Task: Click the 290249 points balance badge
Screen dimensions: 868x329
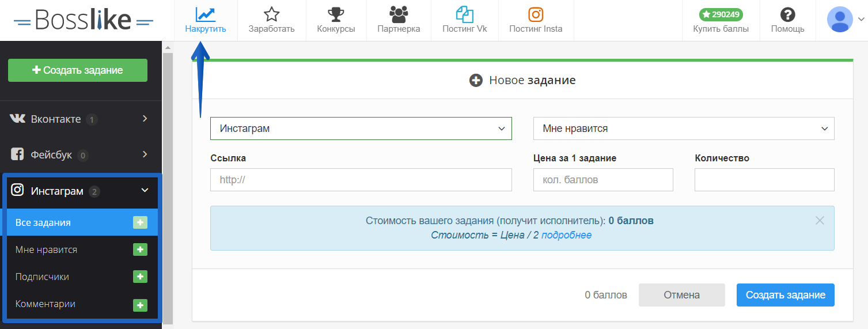Action: pos(721,14)
